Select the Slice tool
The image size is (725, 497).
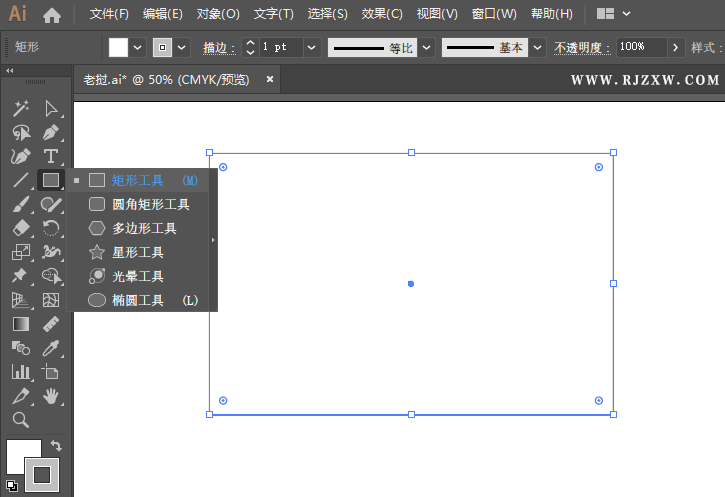(x=21, y=396)
